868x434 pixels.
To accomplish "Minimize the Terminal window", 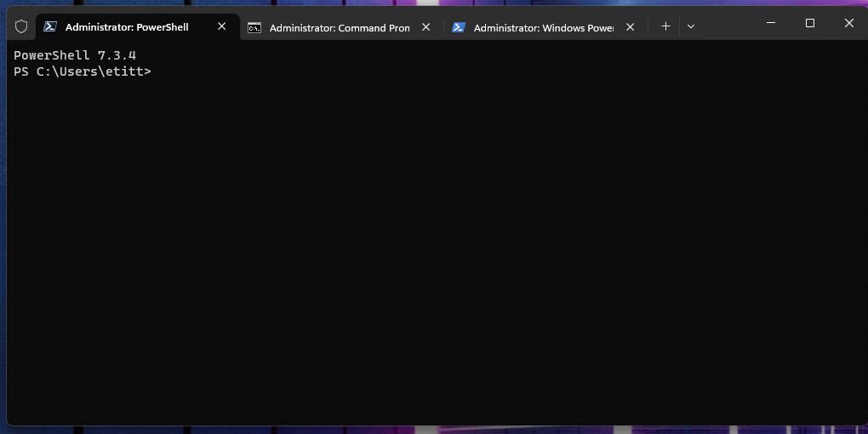I will 769,23.
